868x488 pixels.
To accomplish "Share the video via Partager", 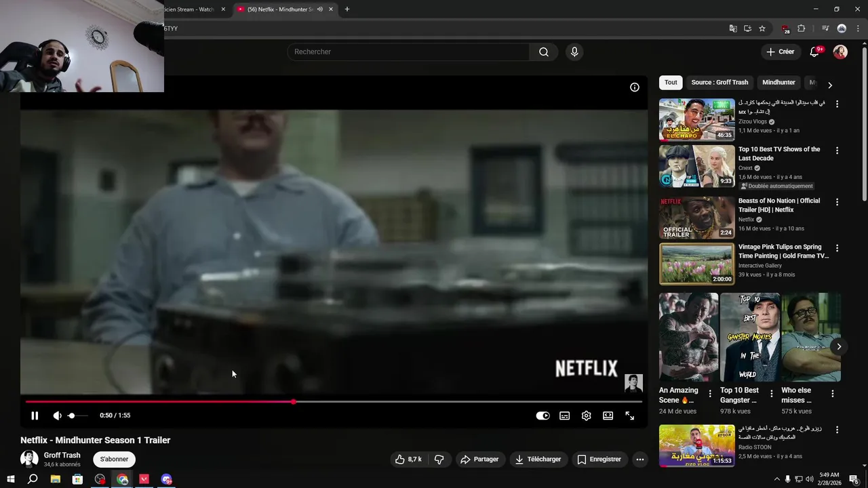I will (x=480, y=459).
